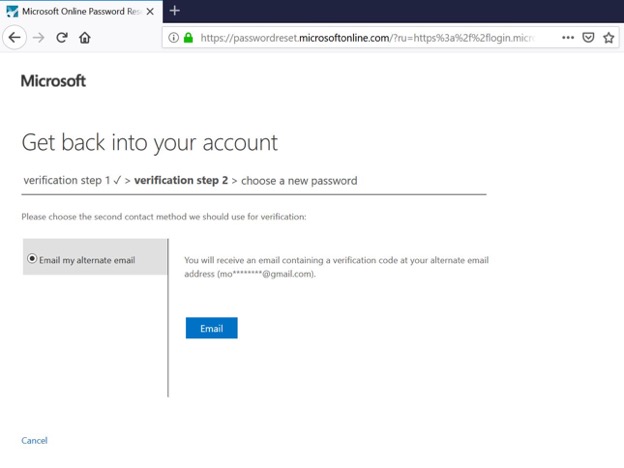This screenshot has width=624, height=468.
Task: Reload the page with the refresh icon
Action: pyautogui.click(x=62, y=38)
